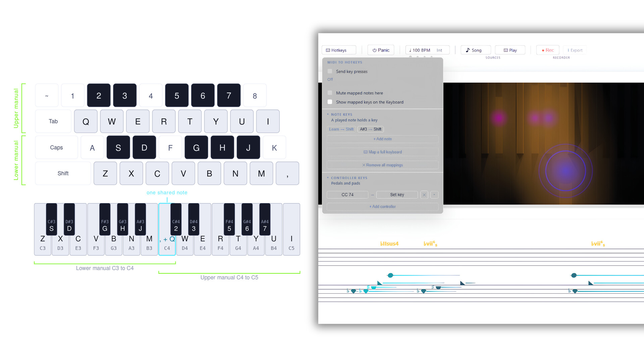644x362 pixels.
Task: Click the dark G key in the home row
Action: (x=196, y=147)
